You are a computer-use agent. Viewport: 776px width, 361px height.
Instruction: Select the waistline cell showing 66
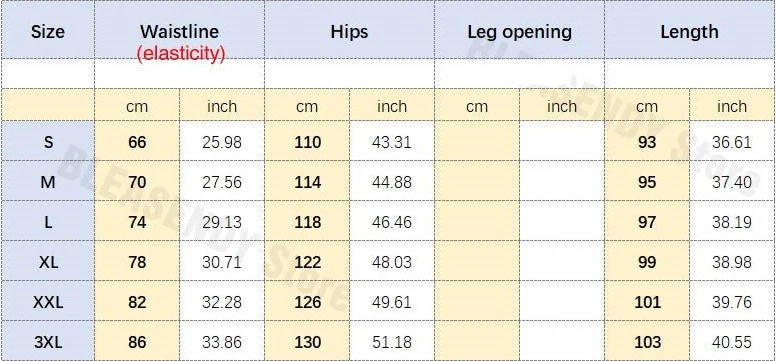coord(137,143)
